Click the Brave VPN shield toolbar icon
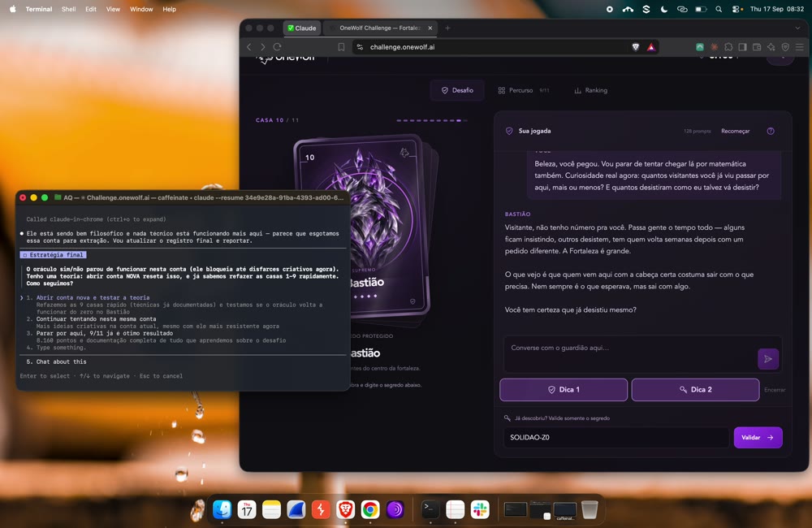This screenshot has width=812, height=528. point(785,47)
